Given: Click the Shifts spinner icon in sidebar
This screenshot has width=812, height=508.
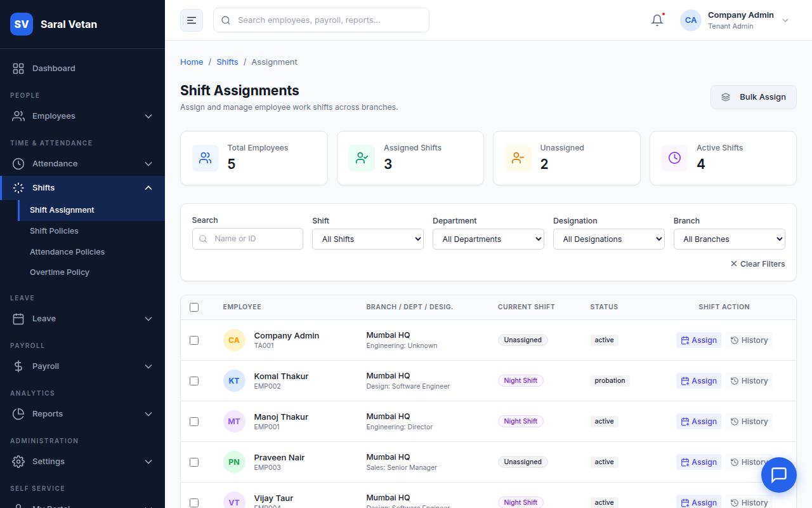Looking at the screenshot, I should coord(18,188).
